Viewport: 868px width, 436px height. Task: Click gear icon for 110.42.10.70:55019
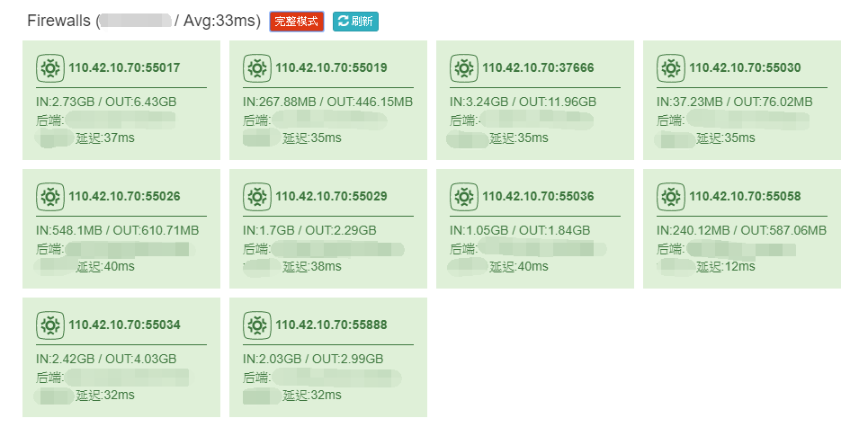(x=257, y=68)
